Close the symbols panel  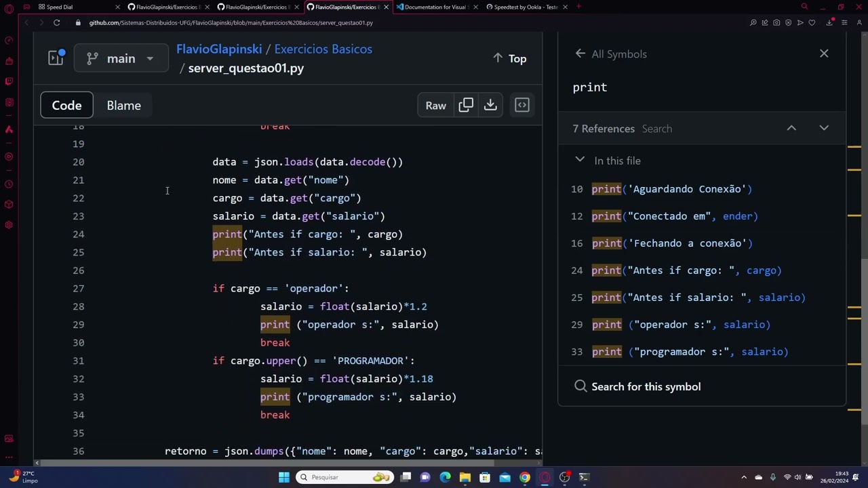tap(824, 54)
